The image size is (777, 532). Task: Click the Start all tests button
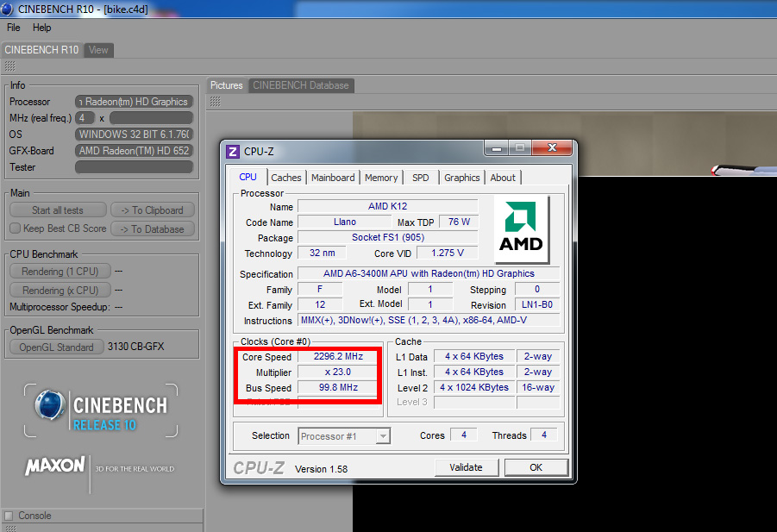click(58, 210)
